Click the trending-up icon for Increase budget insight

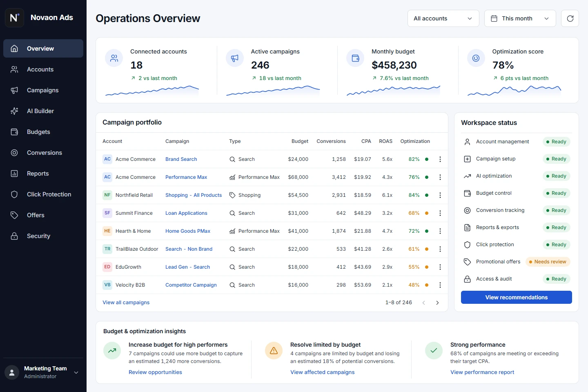click(112, 350)
